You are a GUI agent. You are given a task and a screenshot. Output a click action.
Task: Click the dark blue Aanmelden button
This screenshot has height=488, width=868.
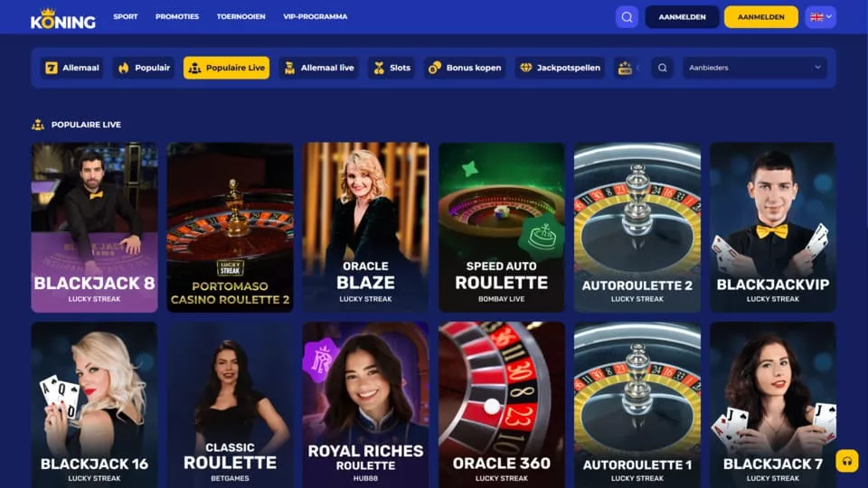point(682,17)
